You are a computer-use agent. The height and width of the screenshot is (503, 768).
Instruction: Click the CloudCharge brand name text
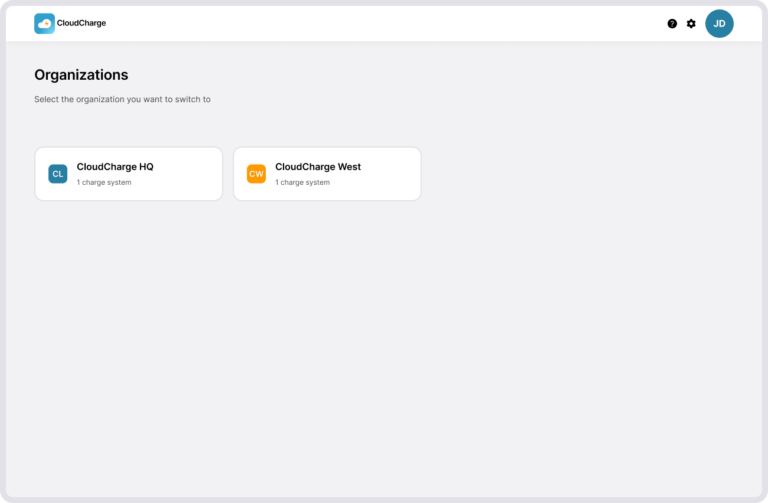[x=81, y=23]
